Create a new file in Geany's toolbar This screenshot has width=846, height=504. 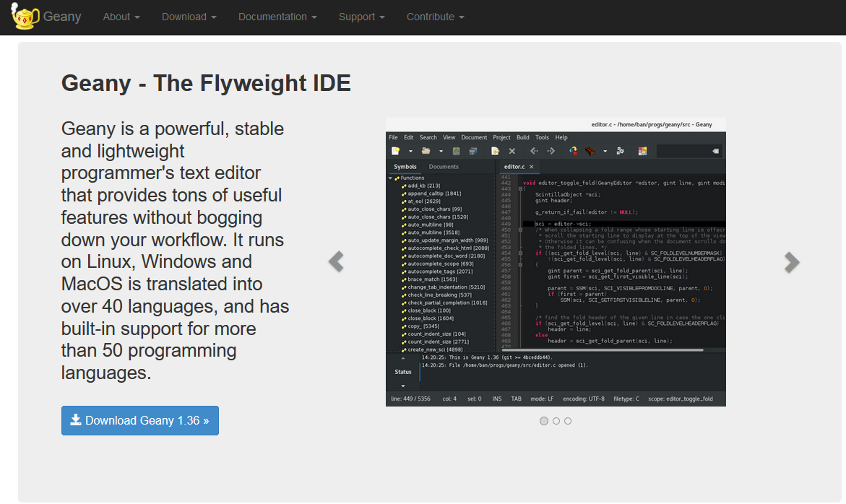[x=394, y=151]
